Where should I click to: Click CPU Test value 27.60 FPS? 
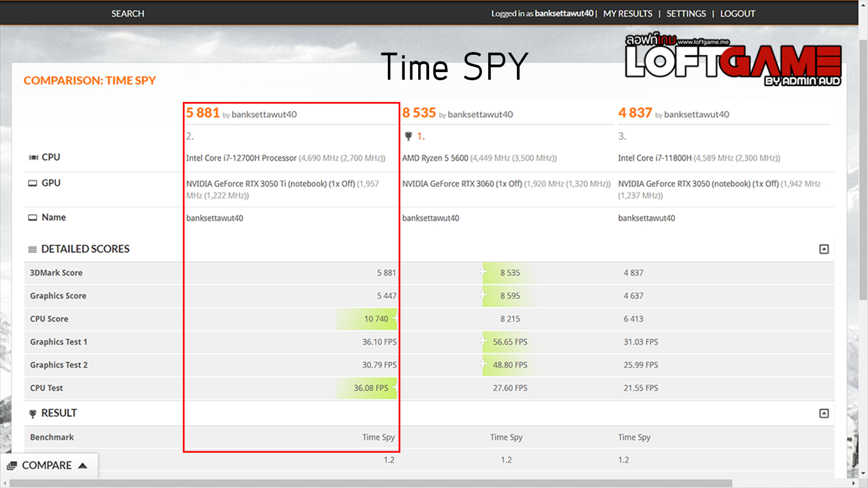(x=510, y=388)
